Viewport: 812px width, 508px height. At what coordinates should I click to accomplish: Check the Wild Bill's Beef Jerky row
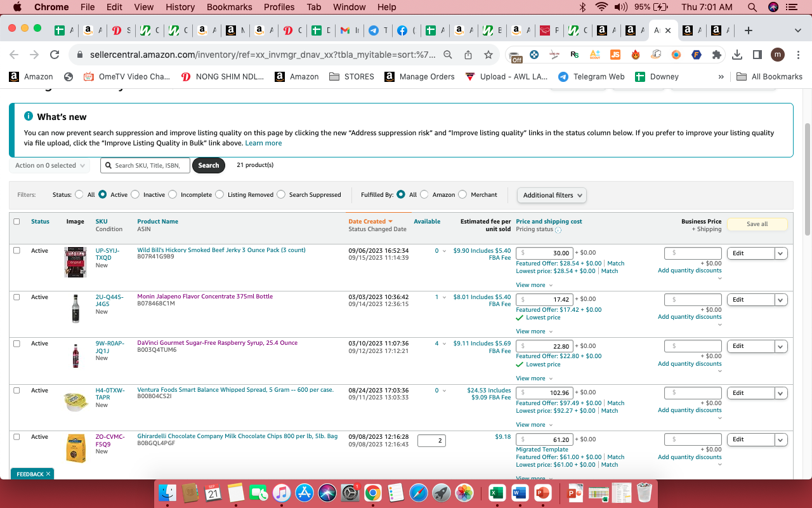tap(16, 250)
